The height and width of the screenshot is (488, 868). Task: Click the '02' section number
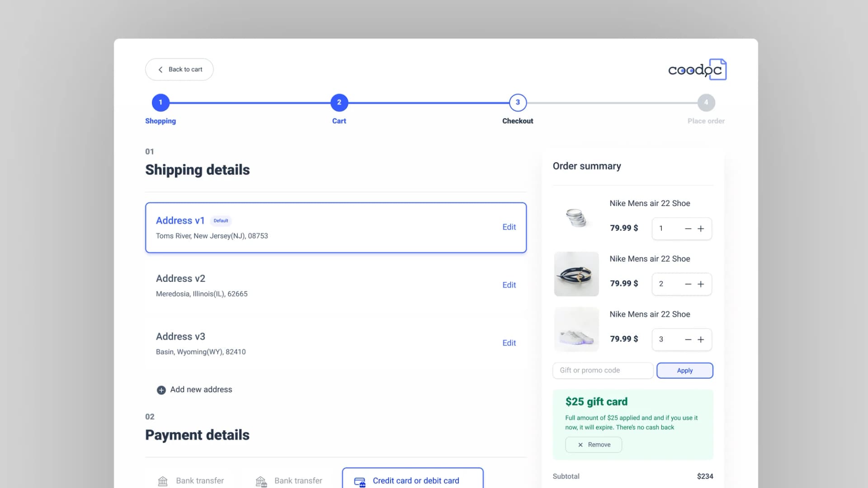coord(150,417)
